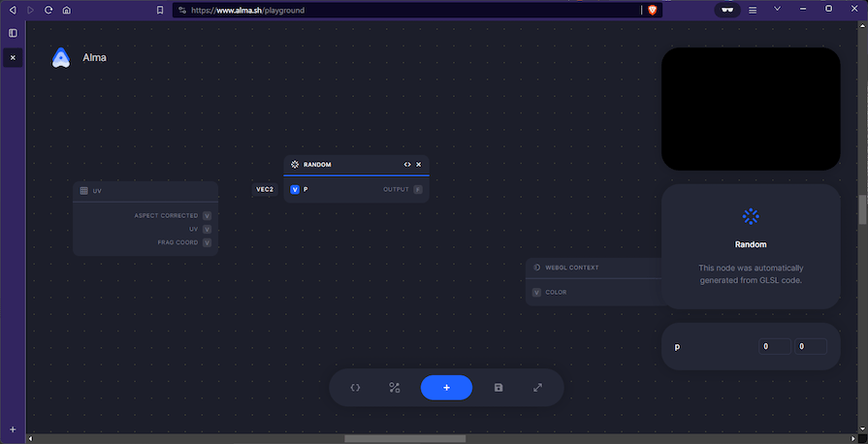
Task: Click the Brave Shields lion icon
Action: click(652, 10)
